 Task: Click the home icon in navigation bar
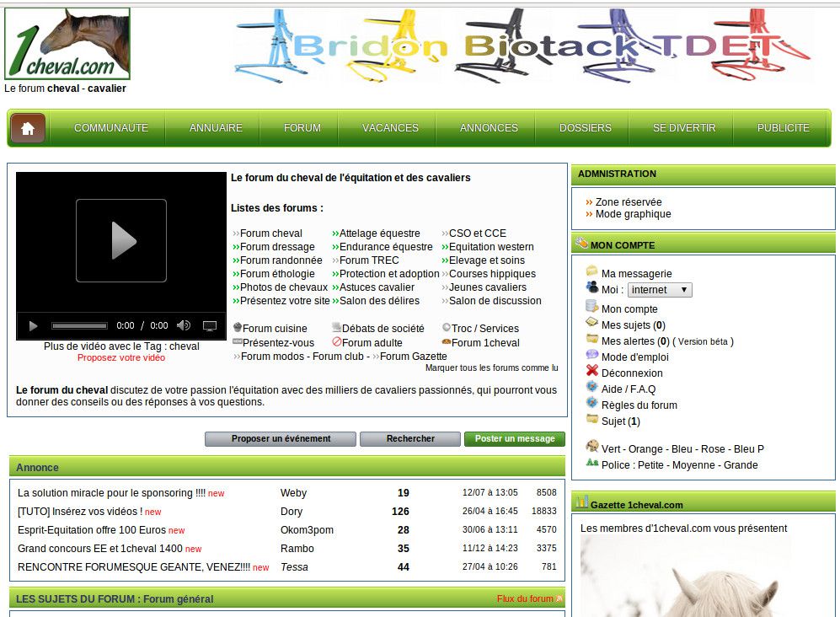click(x=28, y=128)
